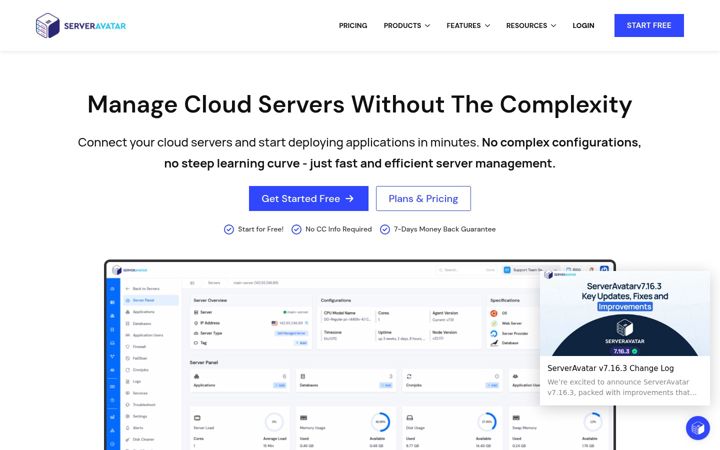
Task: Click the Memory Usage card icon
Action: click(304, 418)
